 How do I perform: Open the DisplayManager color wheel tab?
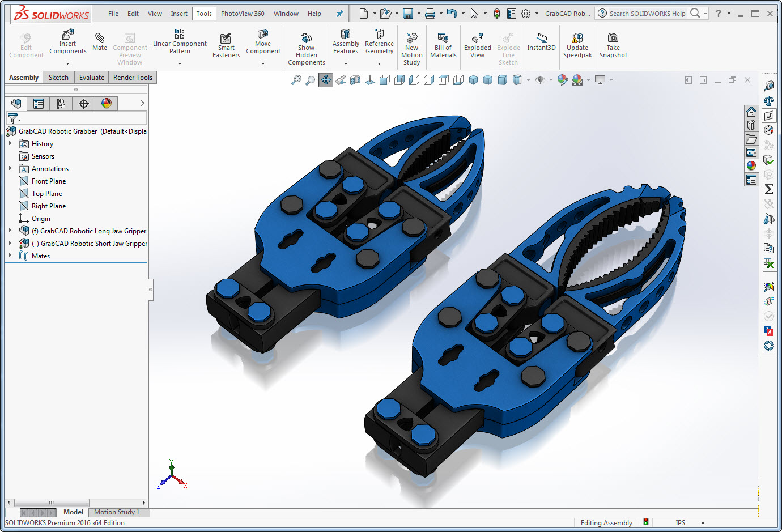tap(107, 103)
